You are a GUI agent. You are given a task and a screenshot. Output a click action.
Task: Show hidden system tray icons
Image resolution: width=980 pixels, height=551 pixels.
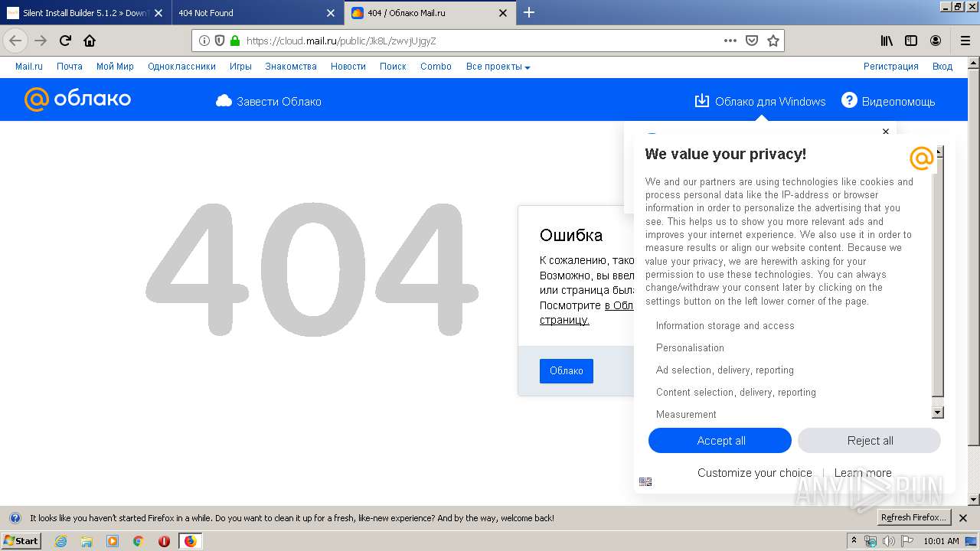click(854, 541)
